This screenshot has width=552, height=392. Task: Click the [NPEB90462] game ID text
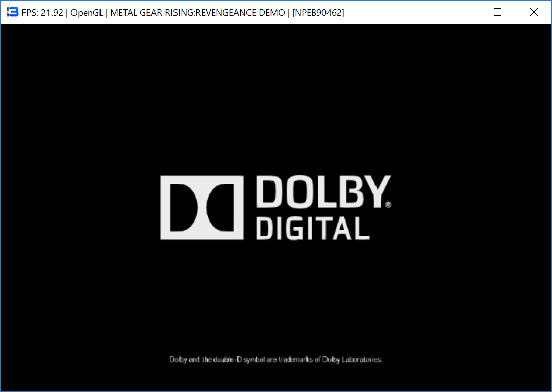[x=318, y=12]
